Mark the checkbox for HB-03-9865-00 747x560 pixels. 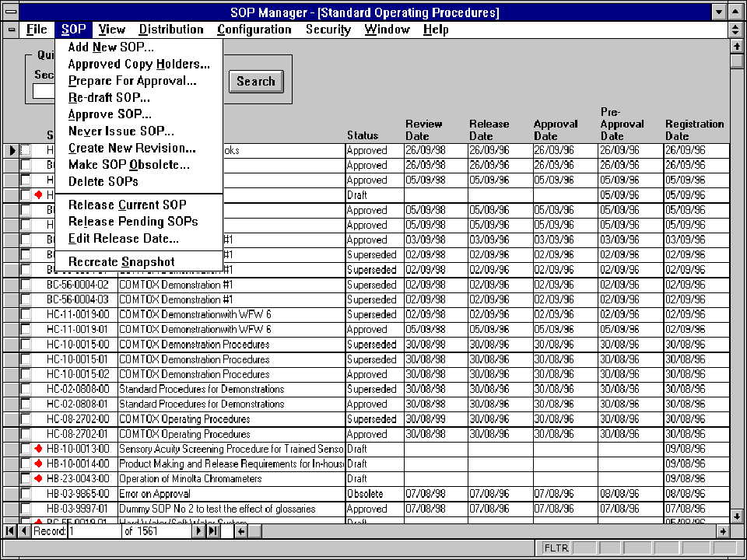point(26,493)
